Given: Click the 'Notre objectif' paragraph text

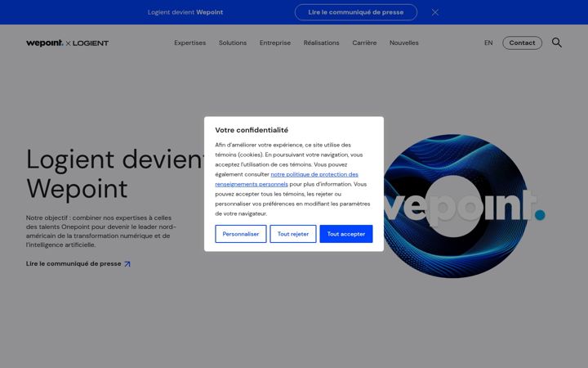Looking at the screenshot, I should (101, 231).
